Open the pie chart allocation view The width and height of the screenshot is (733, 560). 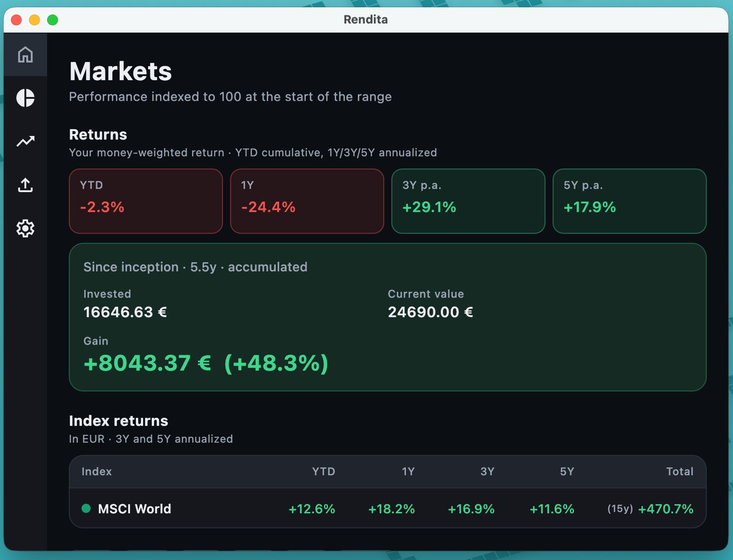(x=25, y=98)
